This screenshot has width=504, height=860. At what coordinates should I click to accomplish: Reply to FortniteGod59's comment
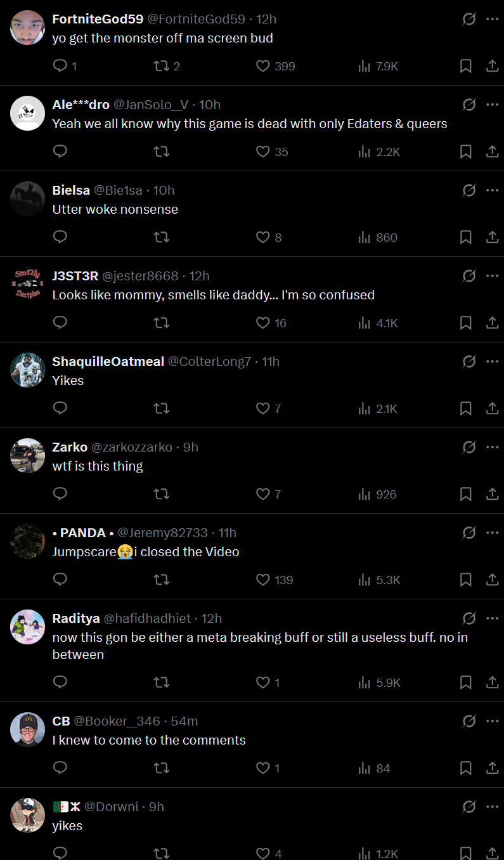click(x=65, y=66)
